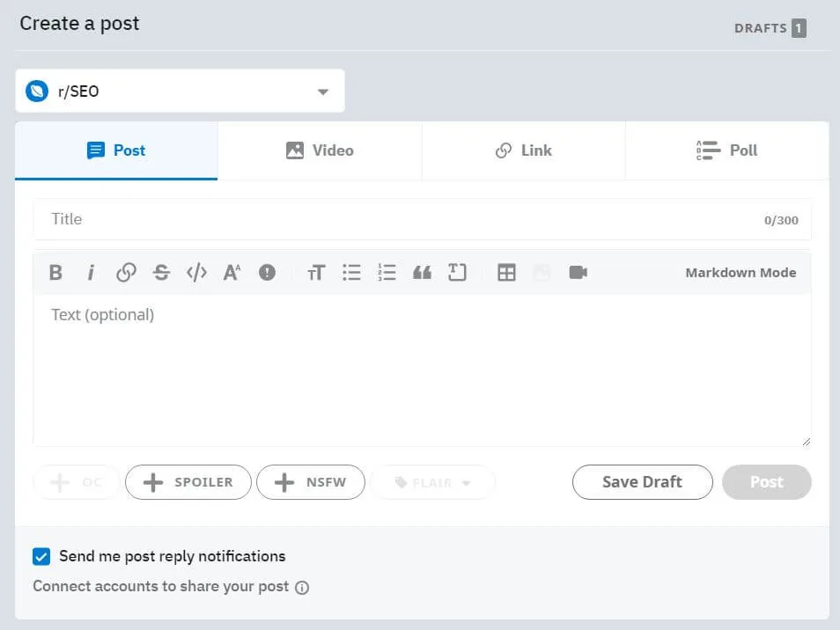Image resolution: width=840 pixels, height=630 pixels.
Task: Switch to the Poll tab
Action: (727, 150)
